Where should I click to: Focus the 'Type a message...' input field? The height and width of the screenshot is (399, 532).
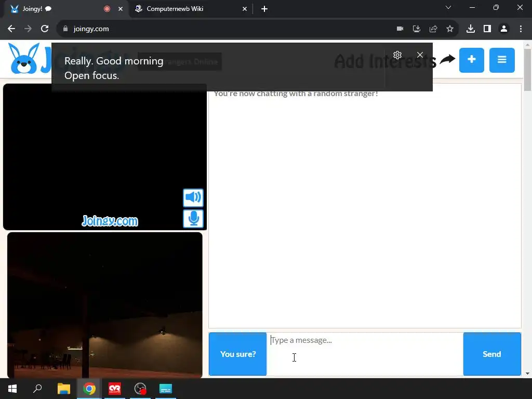365,354
